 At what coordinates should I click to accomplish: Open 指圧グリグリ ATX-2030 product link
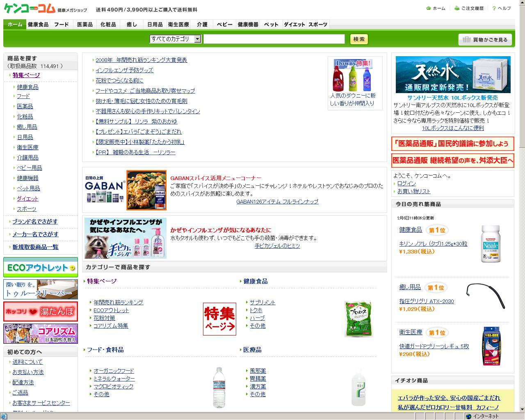(427, 301)
